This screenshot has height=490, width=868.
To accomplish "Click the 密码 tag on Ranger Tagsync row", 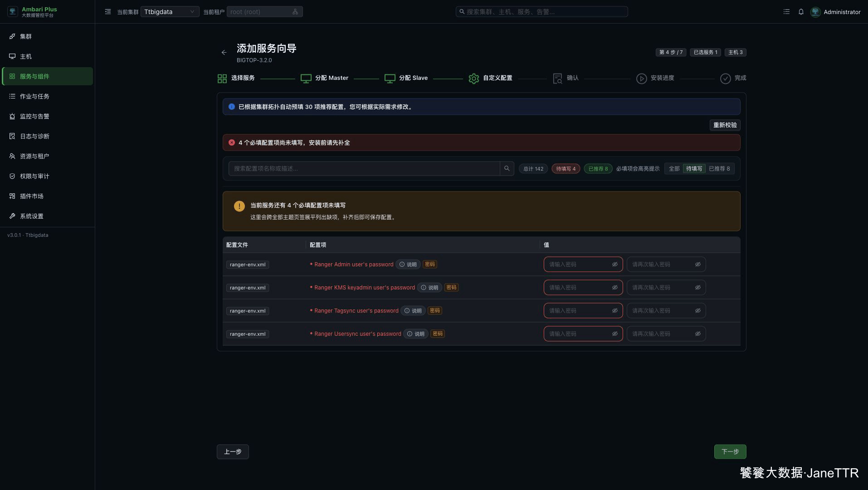I will click(x=435, y=311).
